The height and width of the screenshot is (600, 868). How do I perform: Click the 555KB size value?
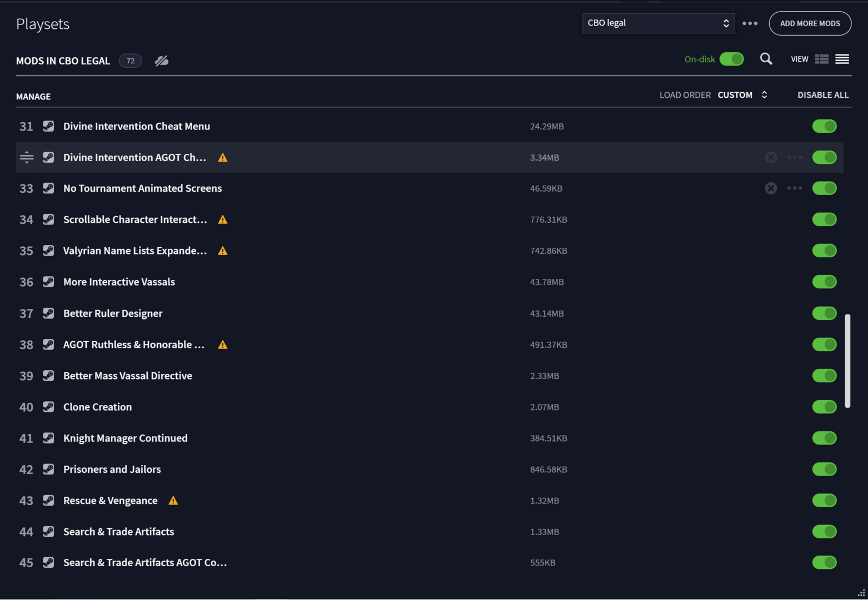543,563
